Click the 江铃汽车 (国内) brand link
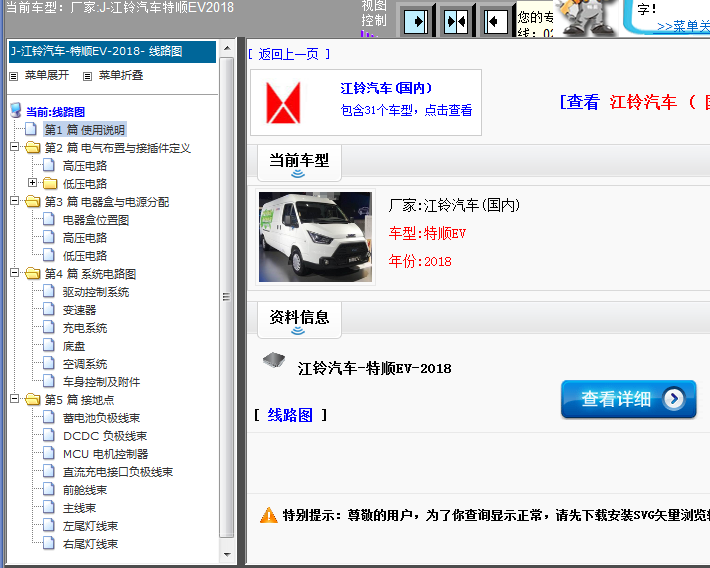This screenshot has height=568, width=710. point(386,88)
